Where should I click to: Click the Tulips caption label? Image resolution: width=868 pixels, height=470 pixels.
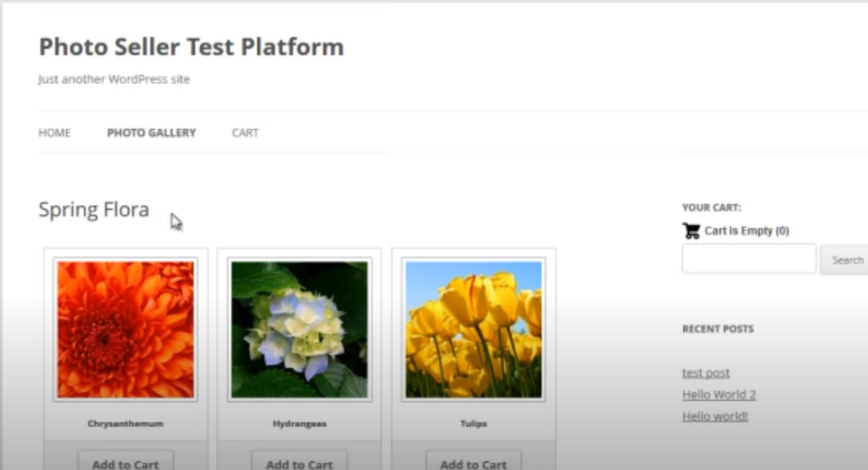474,424
